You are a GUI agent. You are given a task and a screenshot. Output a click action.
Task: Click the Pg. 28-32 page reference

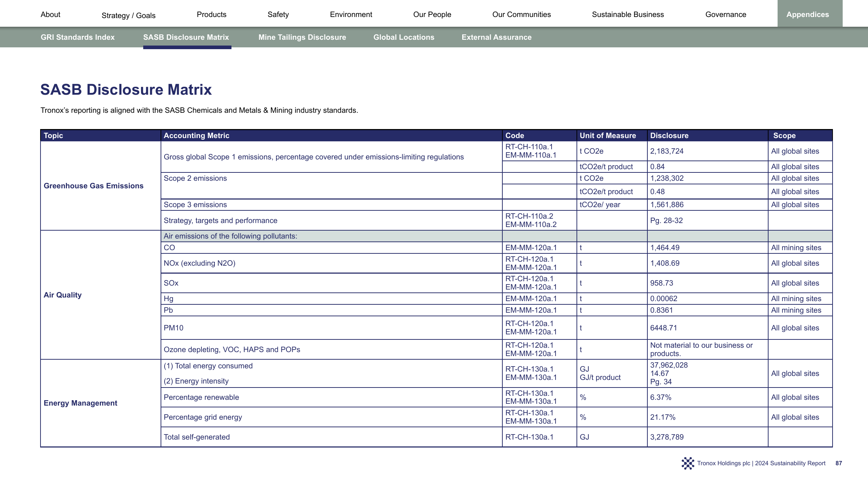coord(666,221)
